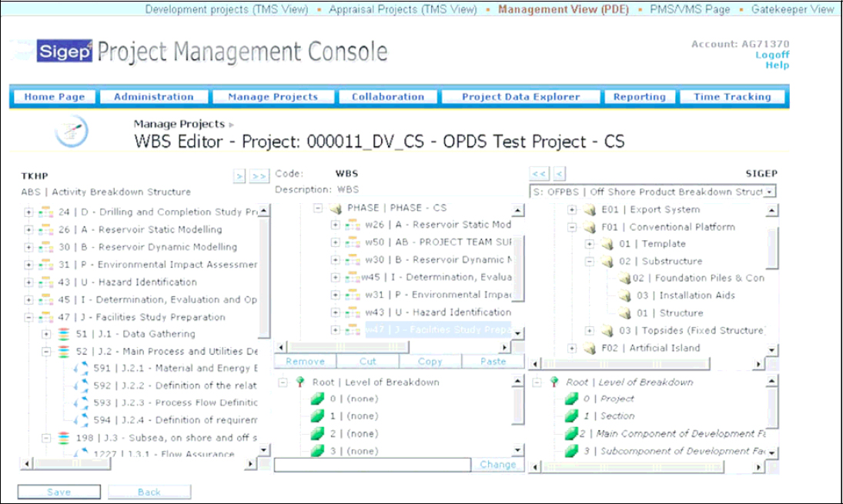Open the Collaboration tab

(388, 97)
